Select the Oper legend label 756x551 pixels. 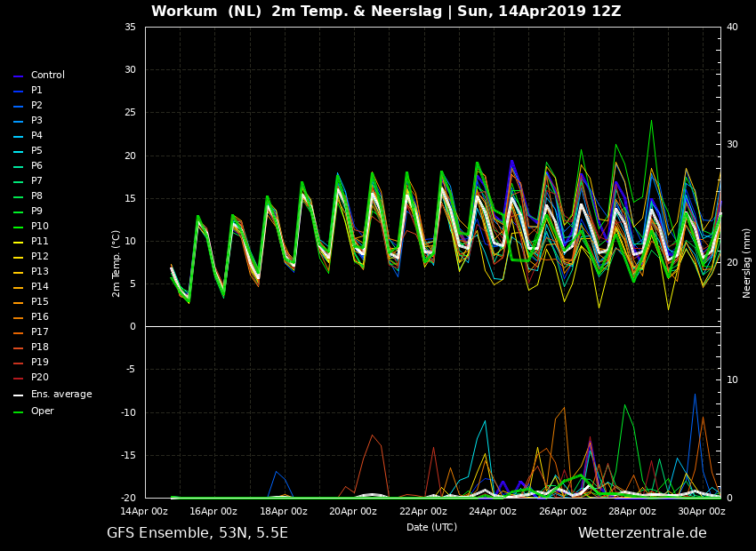click(42, 411)
